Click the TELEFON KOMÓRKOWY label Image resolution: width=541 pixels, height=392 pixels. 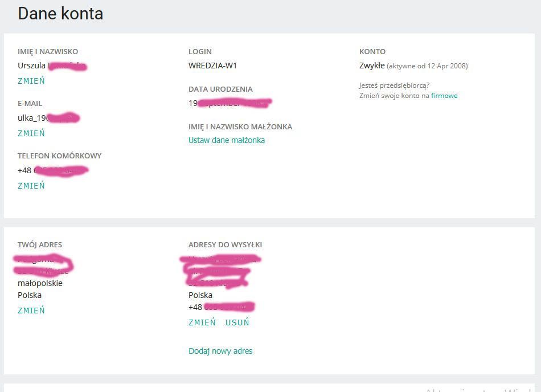(x=59, y=156)
